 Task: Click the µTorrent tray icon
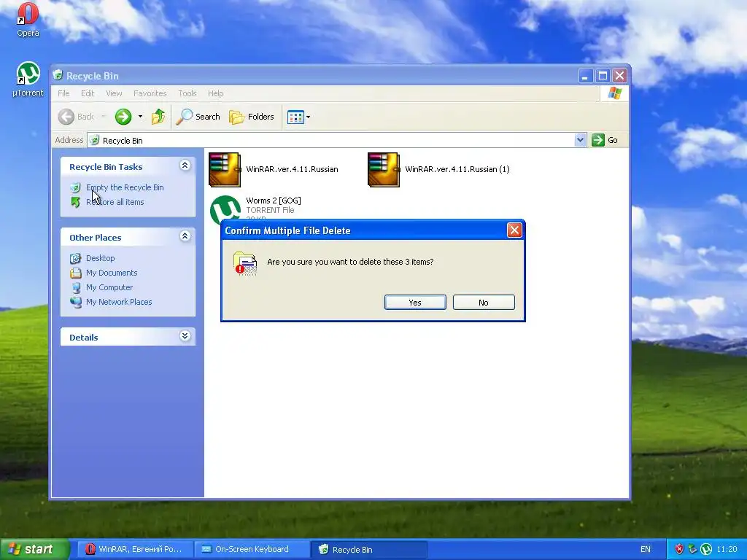pos(706,549)
